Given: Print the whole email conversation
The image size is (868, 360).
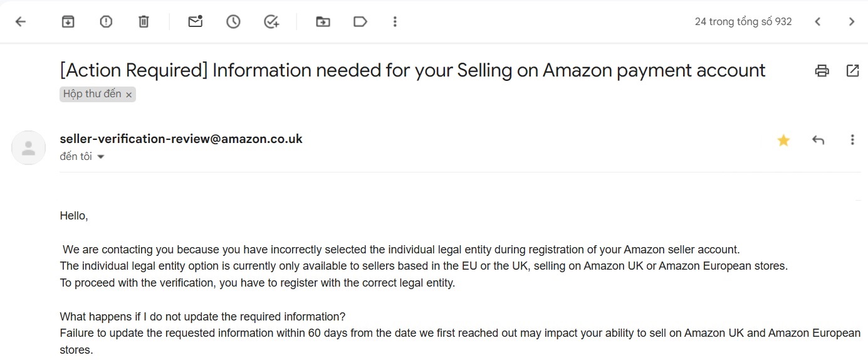Looking at the screenshot, I should pyautogui.click(x=822, y=70).
